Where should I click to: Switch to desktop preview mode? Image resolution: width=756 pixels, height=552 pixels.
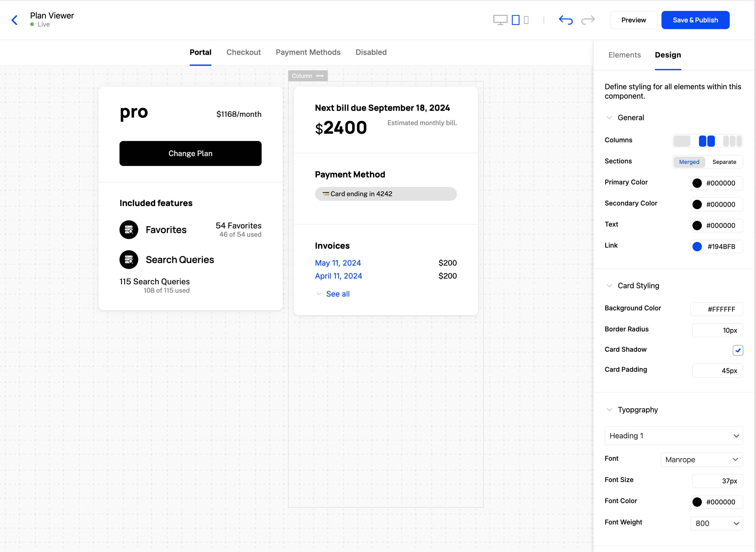point(500,20)
